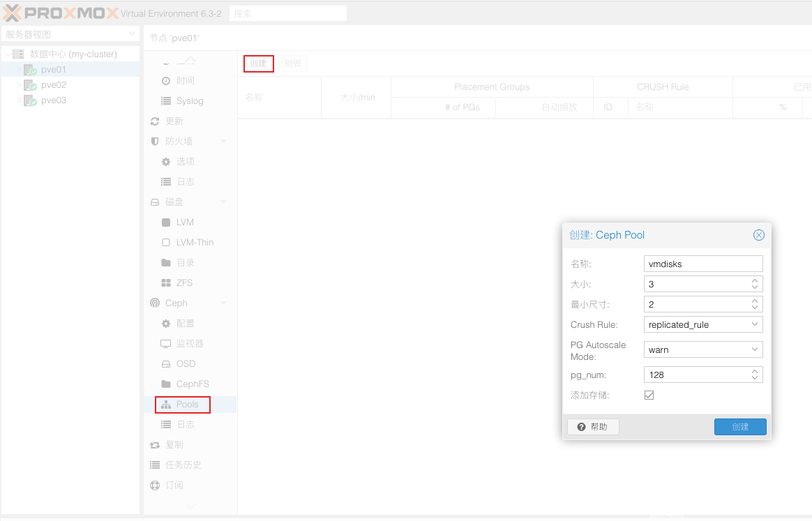This screenshot has height=521, width=812.
Task: Click the top search box
Action: 288,13
